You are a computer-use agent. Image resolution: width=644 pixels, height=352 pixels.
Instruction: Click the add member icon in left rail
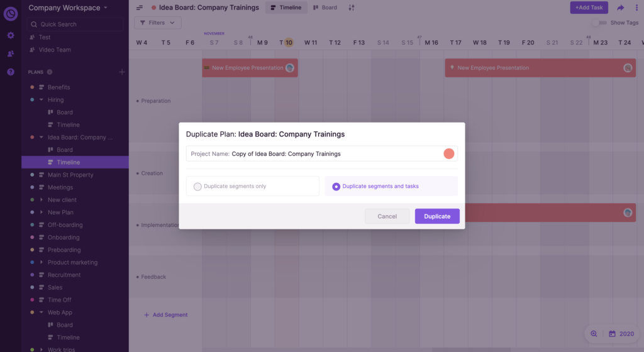tap(11, 53)
